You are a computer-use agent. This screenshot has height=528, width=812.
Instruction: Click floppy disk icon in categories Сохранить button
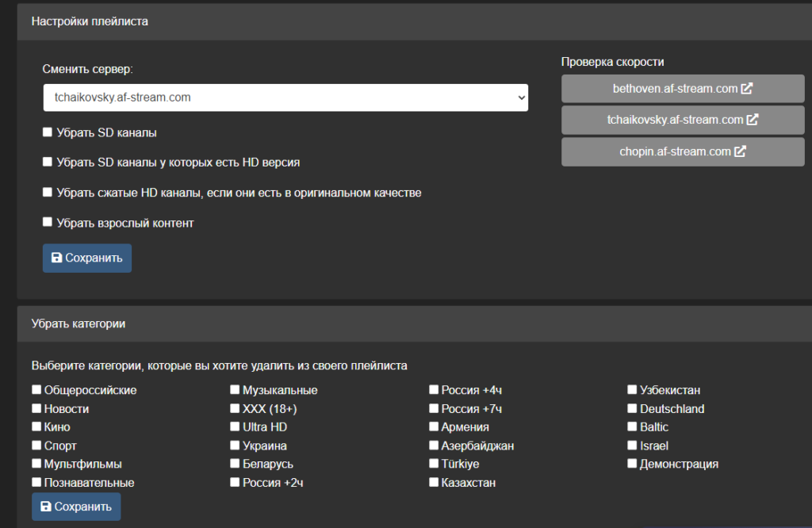click(46, 507)
